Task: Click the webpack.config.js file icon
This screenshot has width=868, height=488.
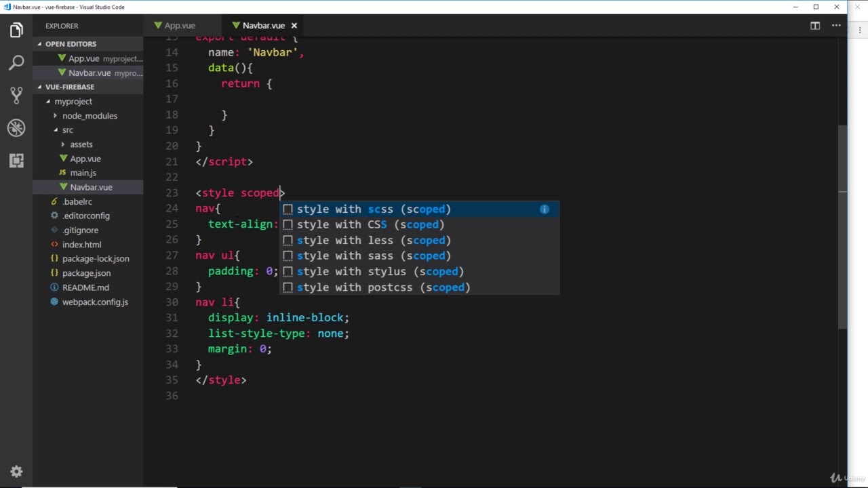Action: click(55, 302)
